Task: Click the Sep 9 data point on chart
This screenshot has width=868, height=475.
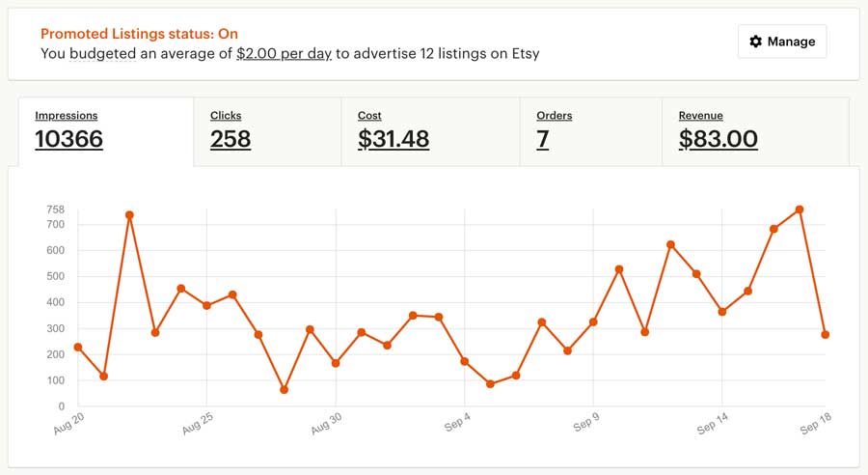Action: click(593, 322)
